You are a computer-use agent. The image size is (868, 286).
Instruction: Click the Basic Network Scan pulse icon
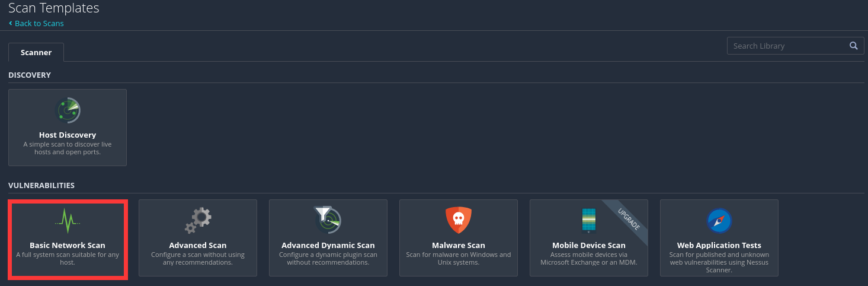click(x=68, y=221)
